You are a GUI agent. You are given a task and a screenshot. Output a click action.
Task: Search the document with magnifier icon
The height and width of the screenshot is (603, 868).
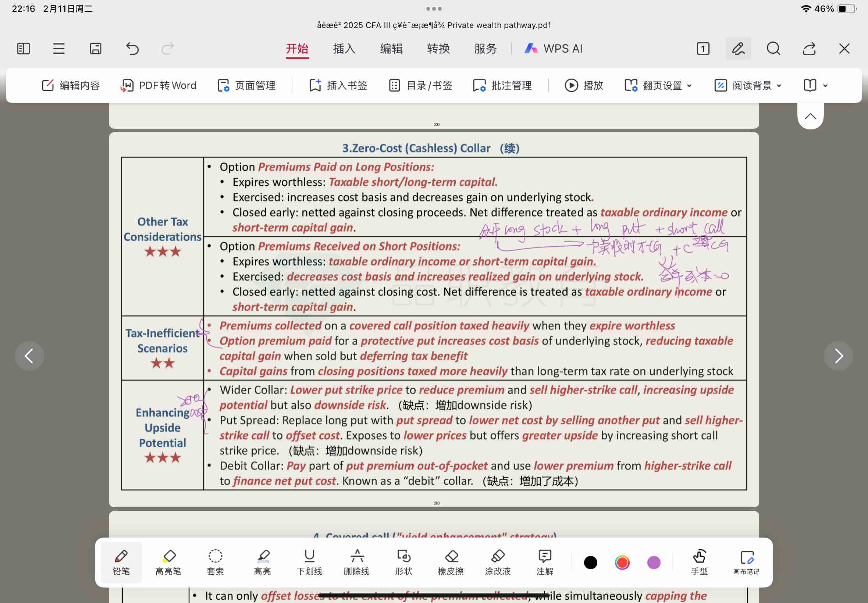773,49
